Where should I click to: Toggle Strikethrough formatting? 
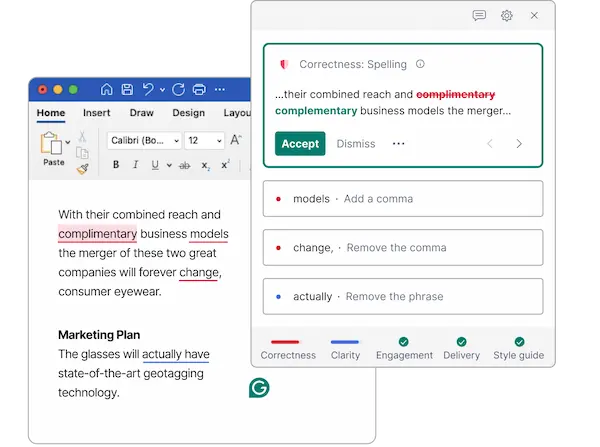pyautogui.click(x=184, y=165)
